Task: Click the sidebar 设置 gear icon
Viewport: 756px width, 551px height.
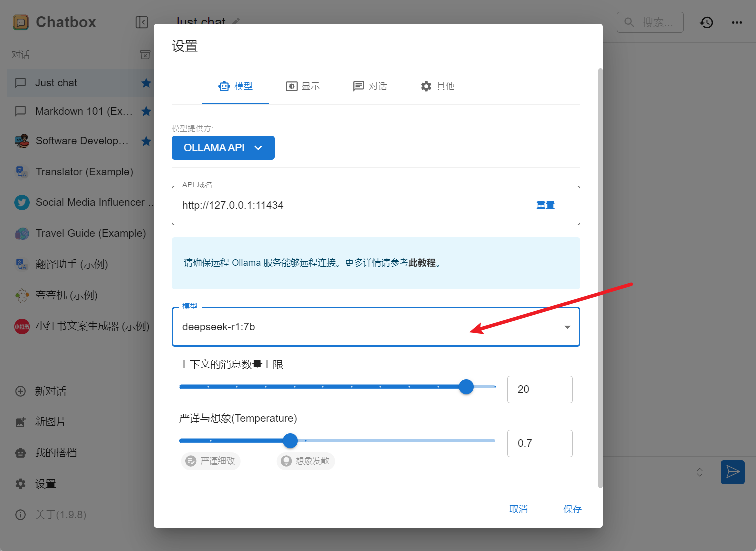Action: pos(21,484)
